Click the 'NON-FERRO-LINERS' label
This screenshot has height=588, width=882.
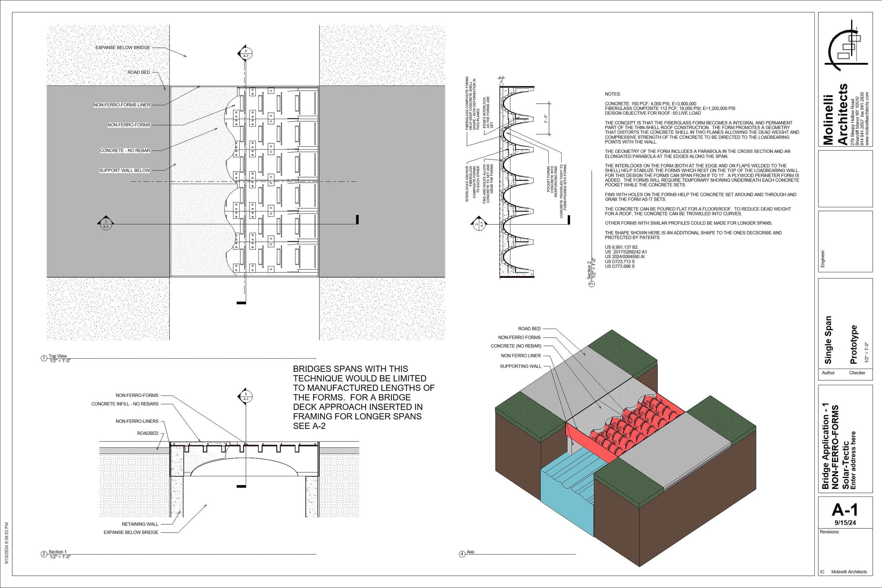(137, 421)
